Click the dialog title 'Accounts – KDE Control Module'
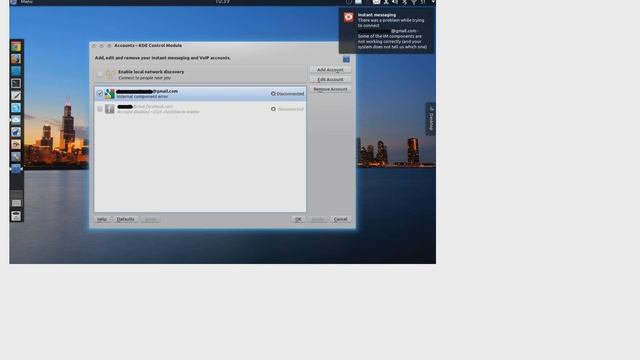This screenshot has width=640, height=360. point(148,46)
